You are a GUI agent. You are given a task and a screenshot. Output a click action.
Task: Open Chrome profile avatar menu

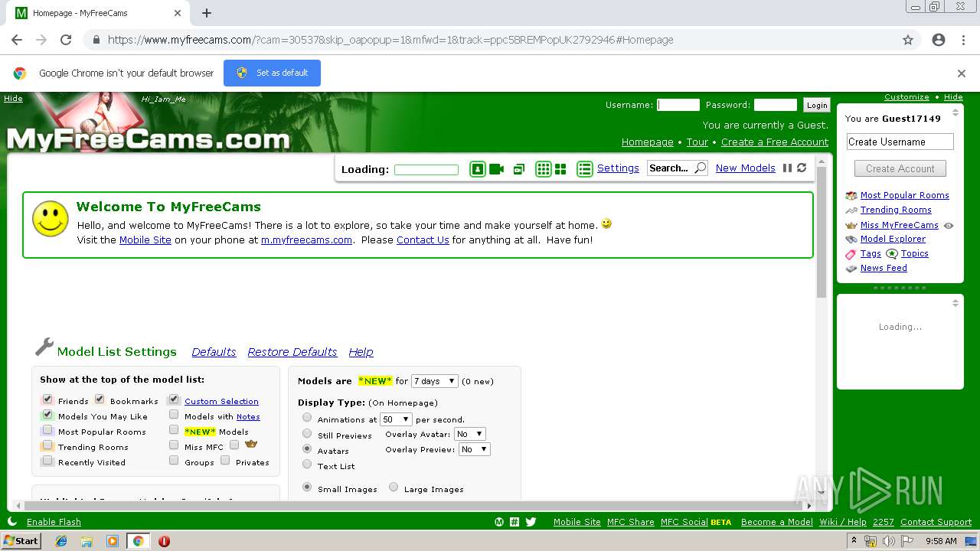click(939, 40)
